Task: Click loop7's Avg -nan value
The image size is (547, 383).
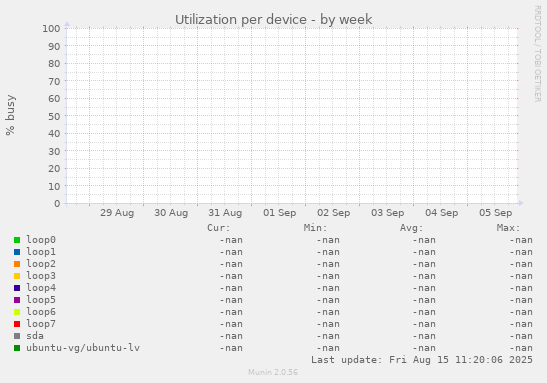Action: coord(424,324)
